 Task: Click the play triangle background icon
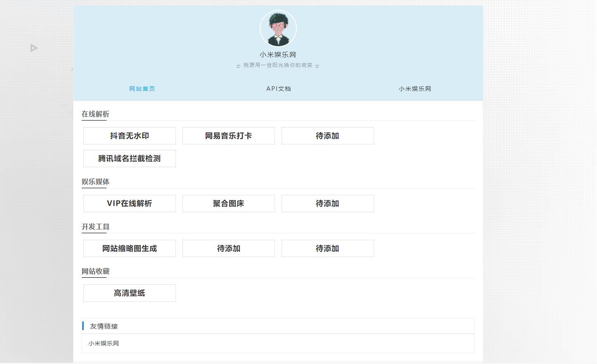(x=34, y=47)
